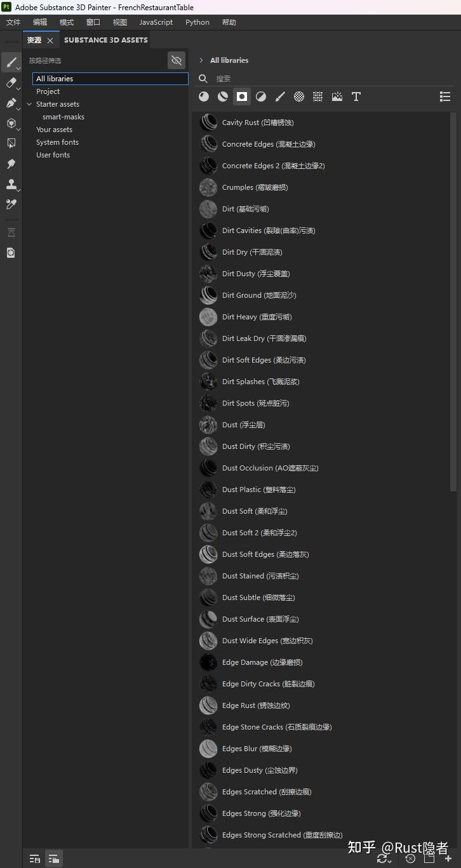
Task: Open the Python menu
Action: [197, 22]
